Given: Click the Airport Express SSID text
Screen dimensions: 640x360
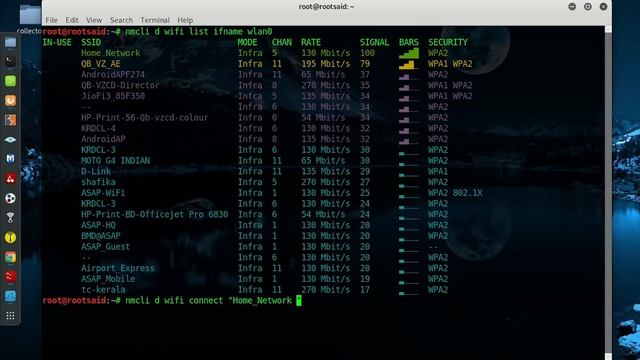Looking at the screenshot, I should point(118,268).
